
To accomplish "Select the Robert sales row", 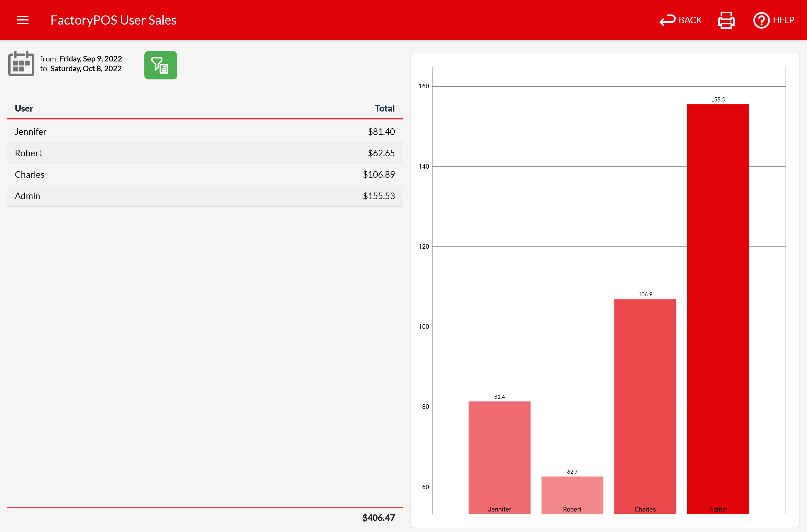I will coord(204,153).
